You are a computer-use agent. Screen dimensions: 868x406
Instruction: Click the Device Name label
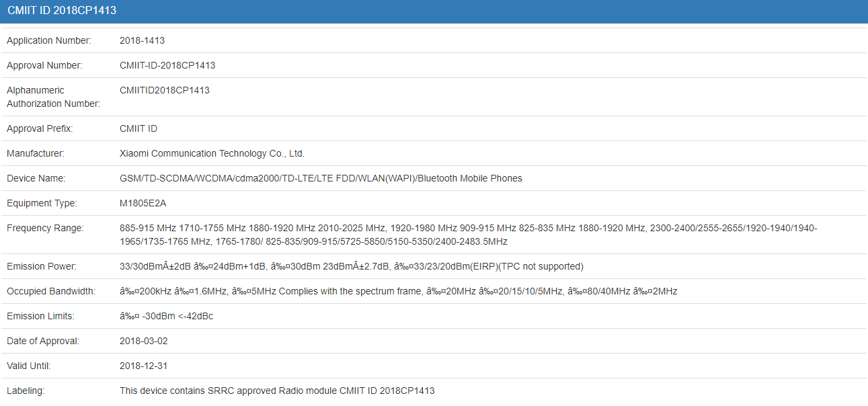[x=36, y=178]
